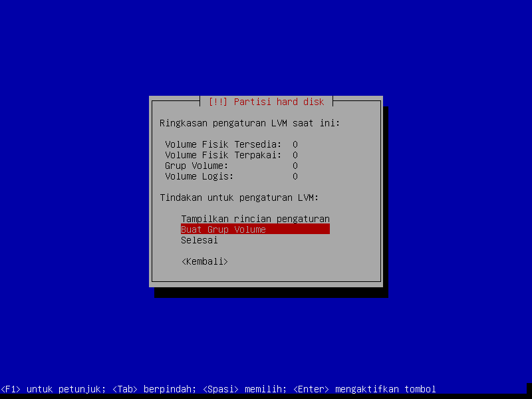Click the 'Ringkasan pengaturan LVM saat ini' heading
532x399 pixels.
pos(249,123)
